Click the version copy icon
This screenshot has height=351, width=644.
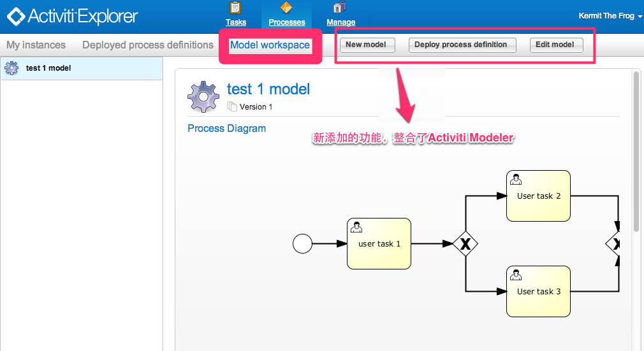click(x=232, y=107)
